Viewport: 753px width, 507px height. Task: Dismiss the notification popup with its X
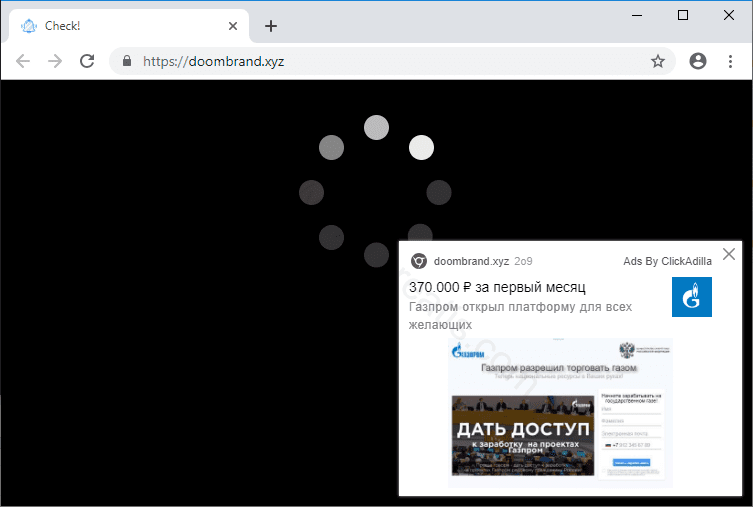tap(729, 254)
